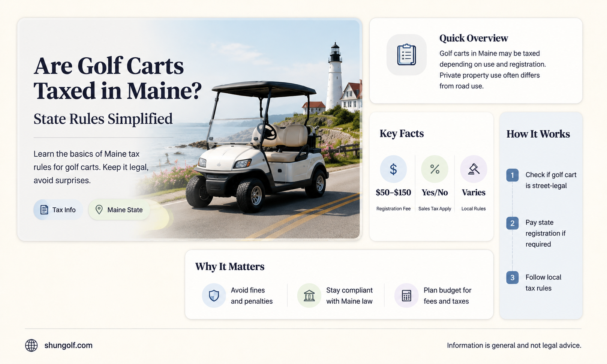Click 'Check if golf cart is street-legal' text
This screenshot has width=607, height=364.
pyautogui.click(x=551, y=180)
